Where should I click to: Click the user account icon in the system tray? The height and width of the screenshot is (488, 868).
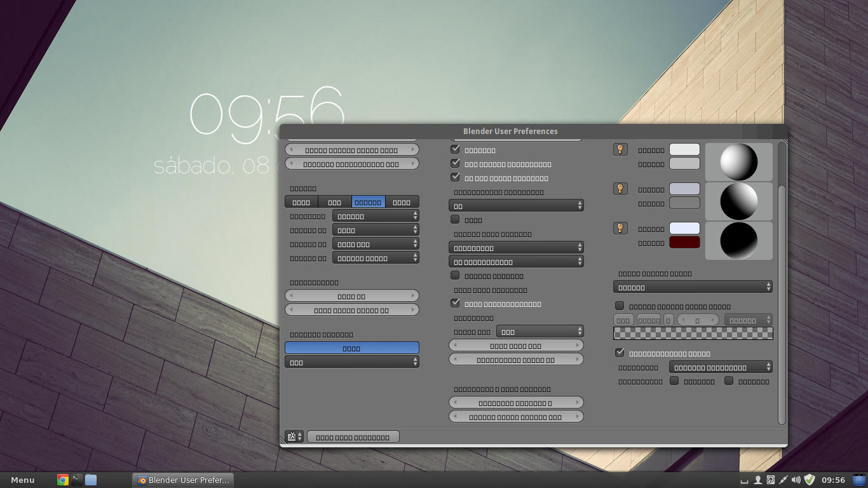[758, 480]
